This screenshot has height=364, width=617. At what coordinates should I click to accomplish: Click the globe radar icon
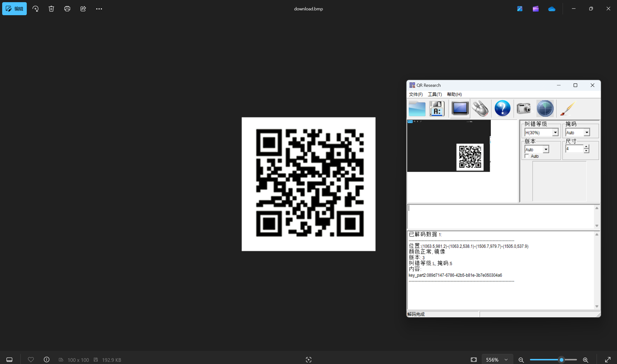[545, 108]
